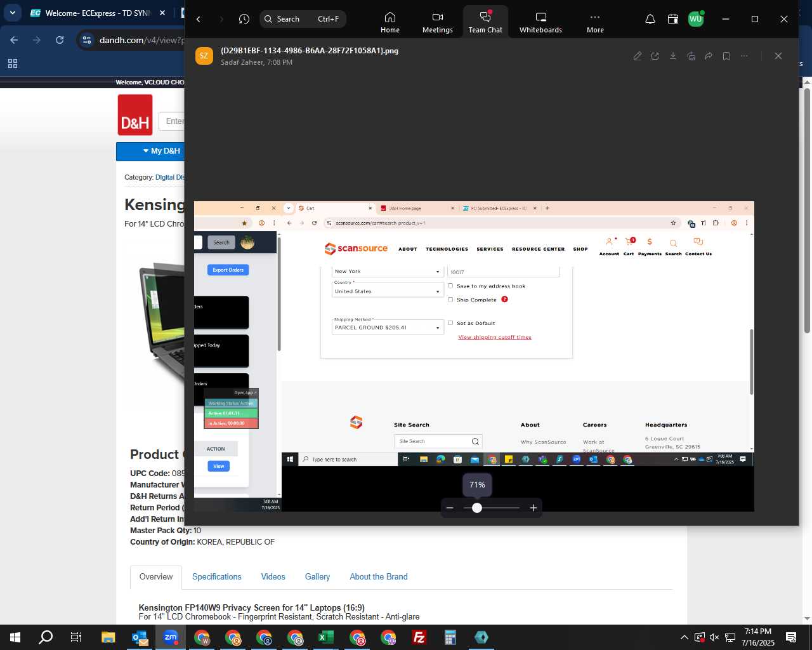Click the icon right of the download icon

(x=691, y=56)
